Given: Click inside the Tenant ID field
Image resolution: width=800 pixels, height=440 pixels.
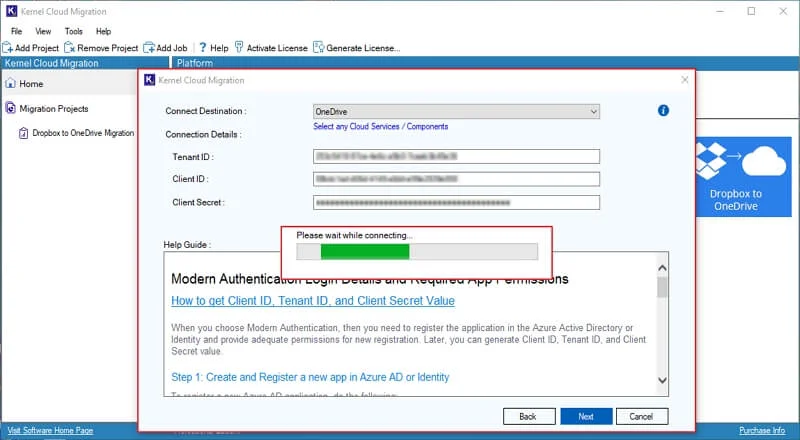Looking at the screenshot, I should tap(456, 156).
